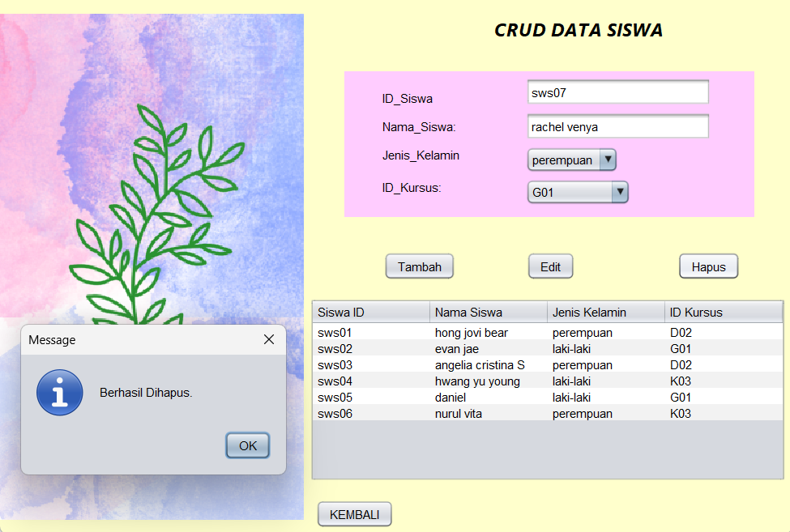Screen dimensions: 790x532
Task: Click the title bar close X on Message dialog
Action: point(268,340)
